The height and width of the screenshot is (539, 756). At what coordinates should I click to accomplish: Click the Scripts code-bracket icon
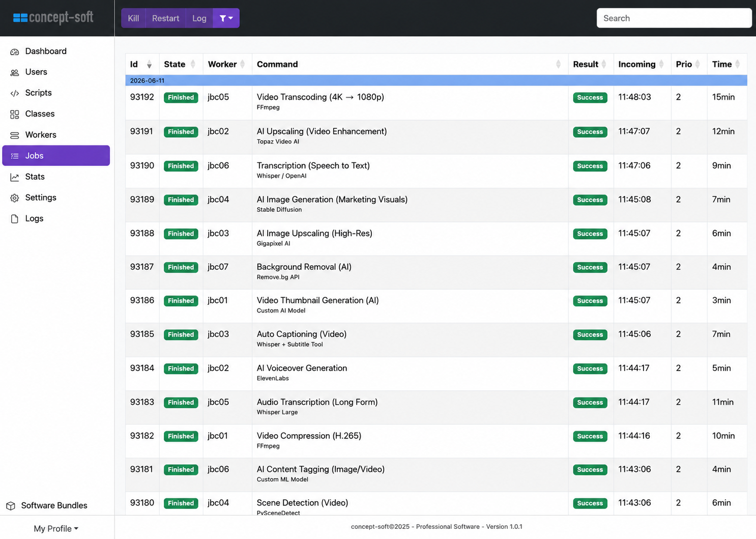click(15, 93)
